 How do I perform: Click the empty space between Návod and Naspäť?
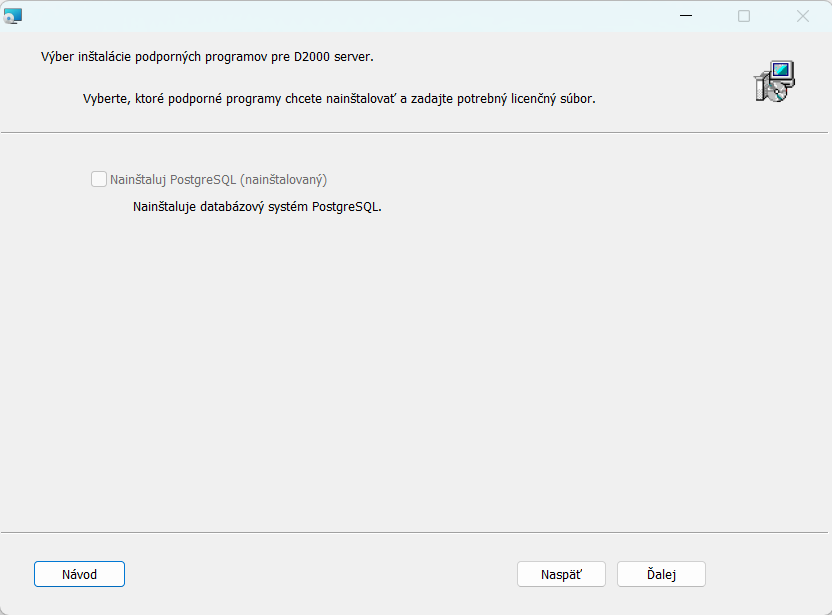tap(320, 574)
